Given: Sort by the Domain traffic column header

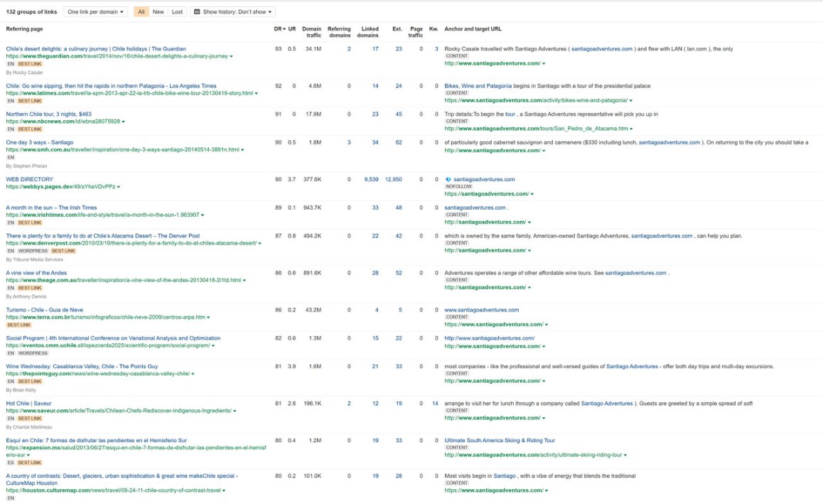Looking at the screenshot, I should tap(312, 32).
